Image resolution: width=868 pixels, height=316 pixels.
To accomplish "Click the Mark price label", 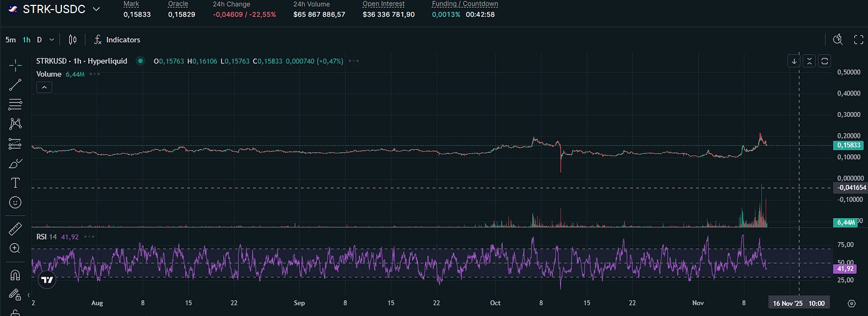I will (131, 4).
